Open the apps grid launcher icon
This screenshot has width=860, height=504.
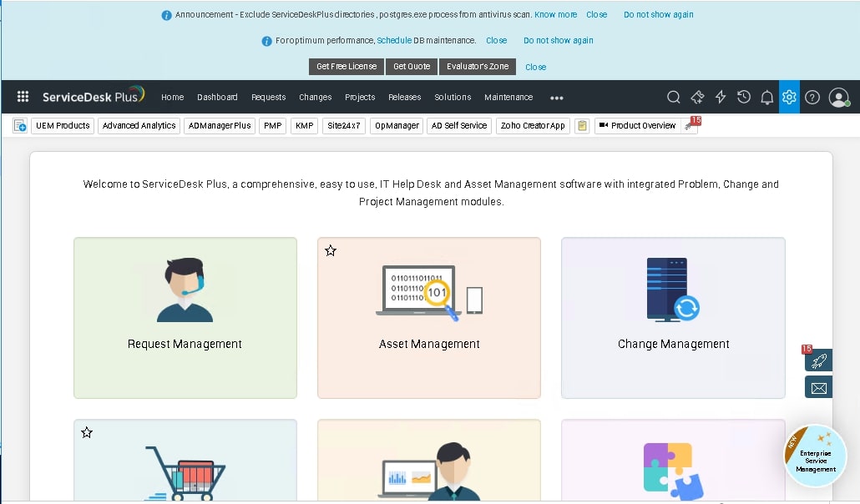[23, 97]
